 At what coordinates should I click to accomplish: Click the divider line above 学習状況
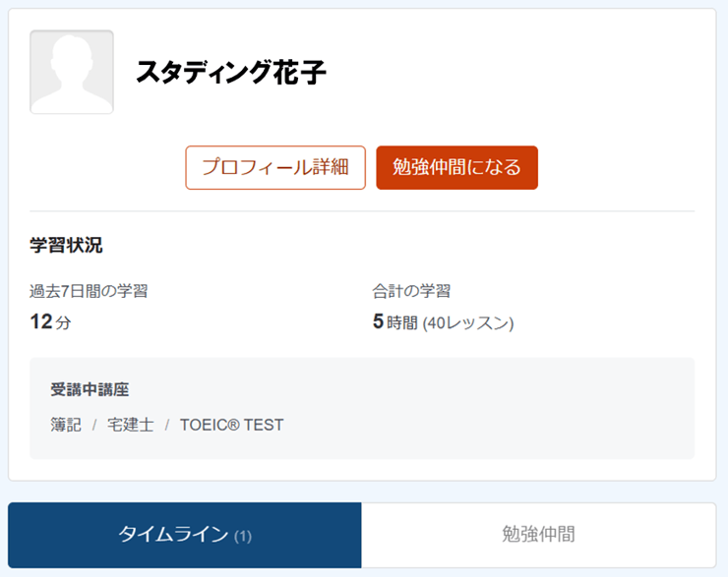coord(362,211)
